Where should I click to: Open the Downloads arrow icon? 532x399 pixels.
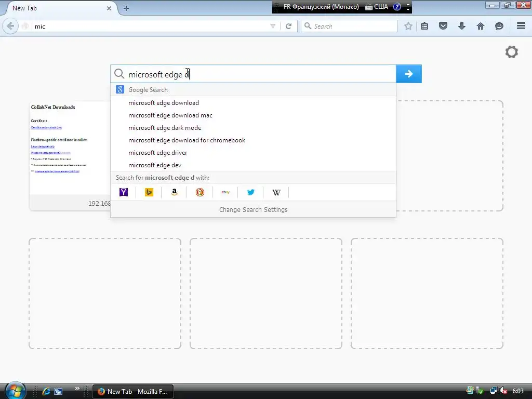pyautogui.click(x=462, y=26)
